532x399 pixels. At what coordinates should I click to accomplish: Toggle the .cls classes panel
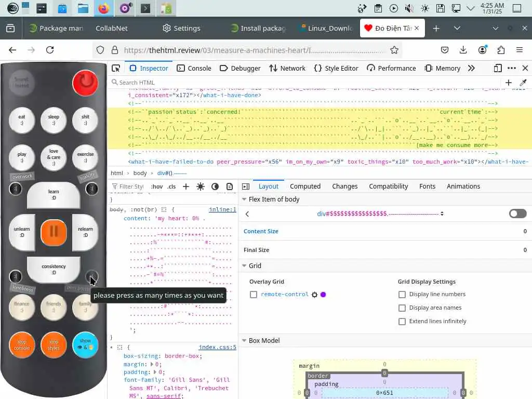point(171,187)
